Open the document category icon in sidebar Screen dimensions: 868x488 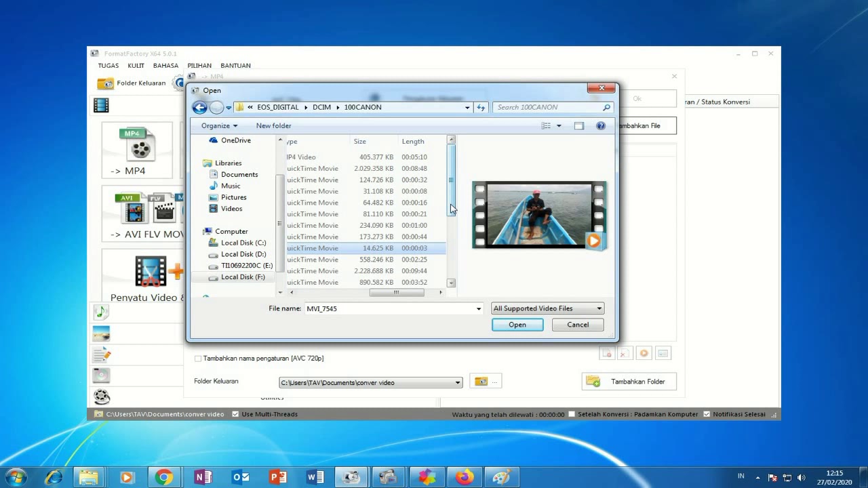[101, 354]
